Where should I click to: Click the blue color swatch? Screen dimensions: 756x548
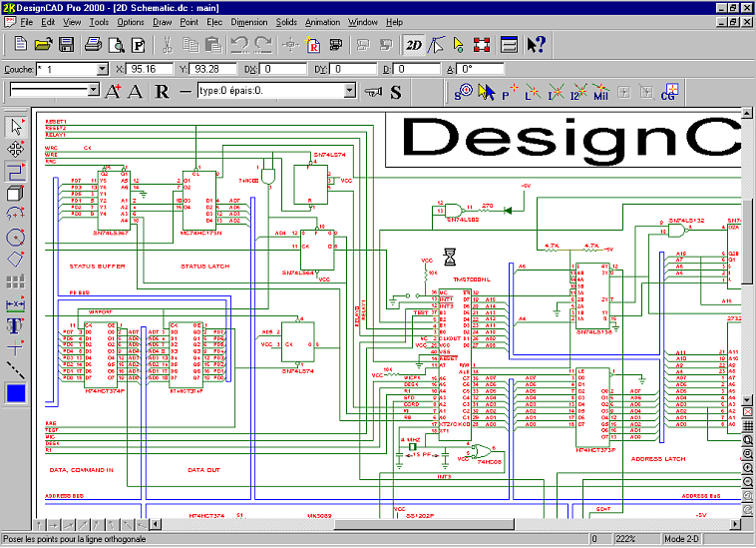point(15,393)
